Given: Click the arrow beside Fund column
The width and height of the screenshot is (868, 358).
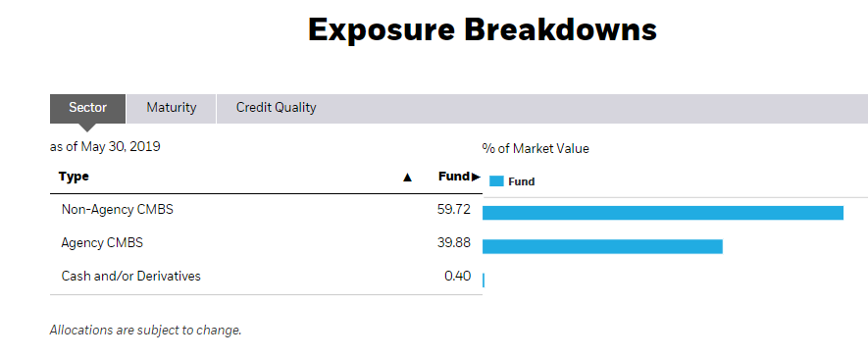Looking at the screenshot, I should (476, 178).
